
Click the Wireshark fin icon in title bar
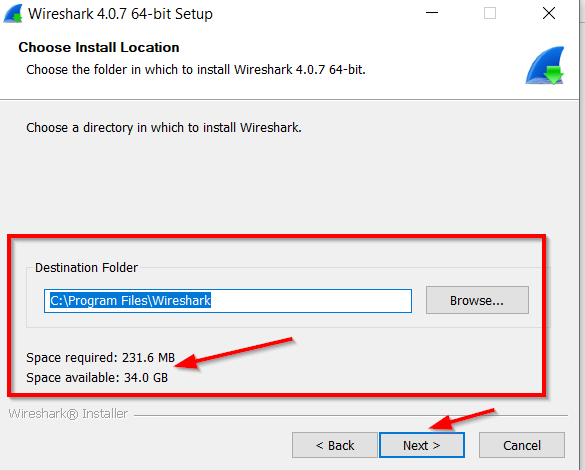(x=13, y=14)
